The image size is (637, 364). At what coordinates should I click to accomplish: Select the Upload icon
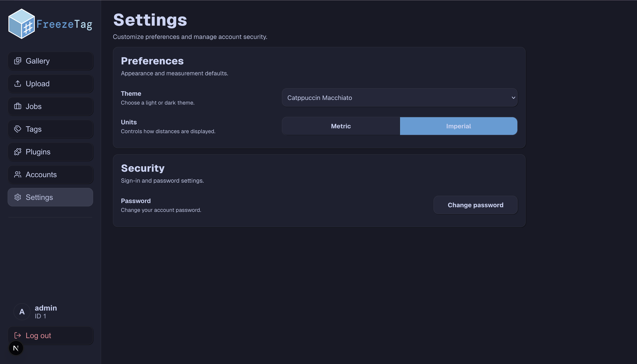pyautogui.click(x=18, y=84)
